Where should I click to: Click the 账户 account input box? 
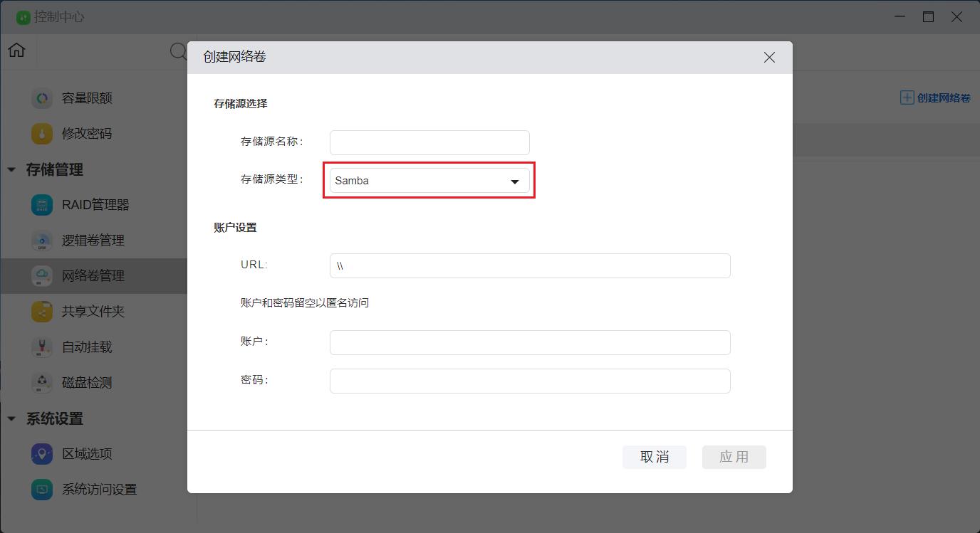coord(529,342)
